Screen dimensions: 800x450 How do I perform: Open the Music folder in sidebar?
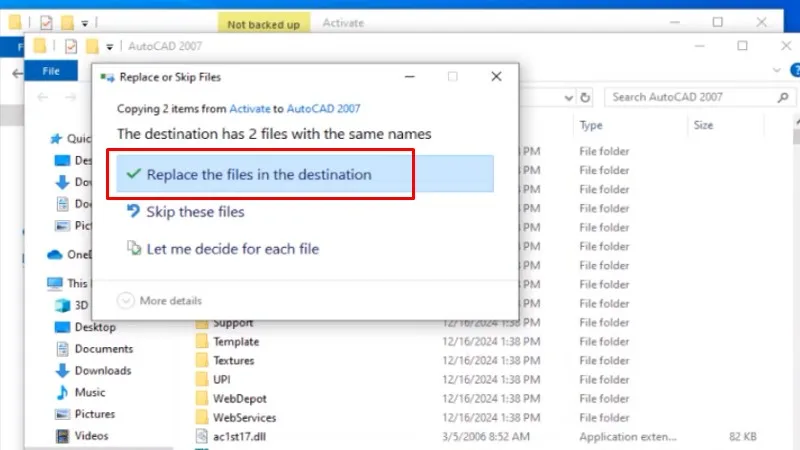89,392
